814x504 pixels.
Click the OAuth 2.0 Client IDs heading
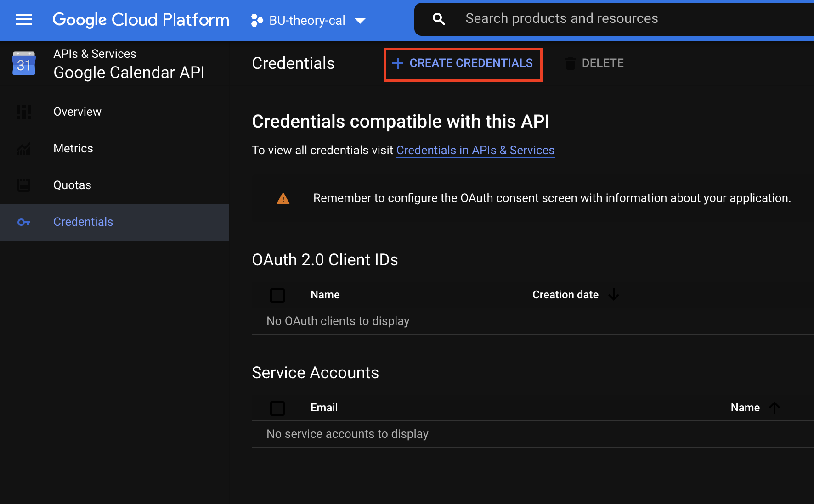[x=325, y=260]
